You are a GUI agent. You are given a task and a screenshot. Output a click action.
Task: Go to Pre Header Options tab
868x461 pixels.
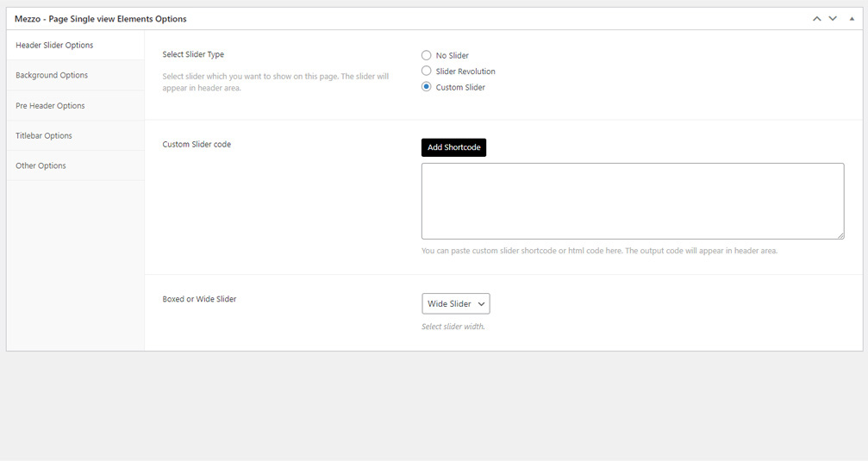pos(50,105)
